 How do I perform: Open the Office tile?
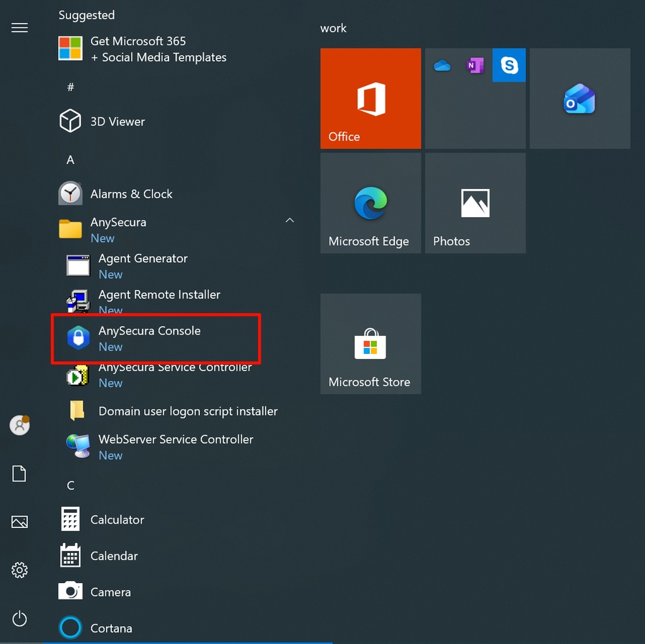click(370, 99)
